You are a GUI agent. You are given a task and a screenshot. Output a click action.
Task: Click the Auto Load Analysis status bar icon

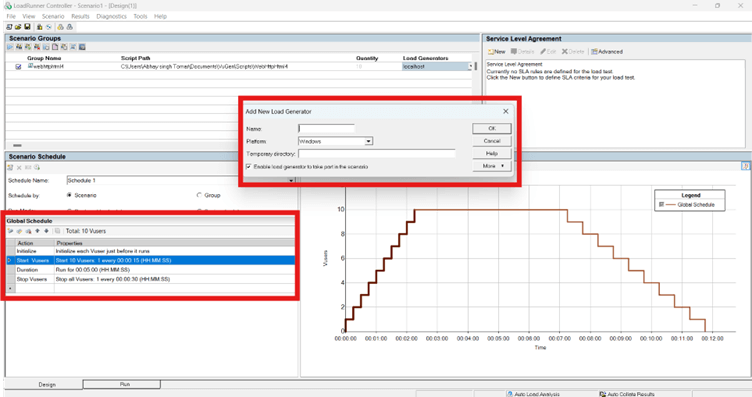[510, 394]
